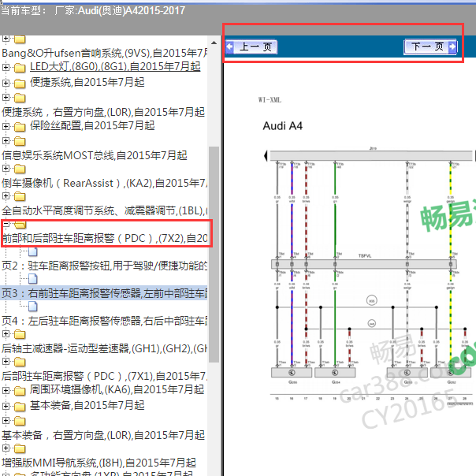Select 周围环境摄像机,(KA6) tree entry
Image resolution: width=476 pixels, height=476 pixels.
click(x=117, y=389)
